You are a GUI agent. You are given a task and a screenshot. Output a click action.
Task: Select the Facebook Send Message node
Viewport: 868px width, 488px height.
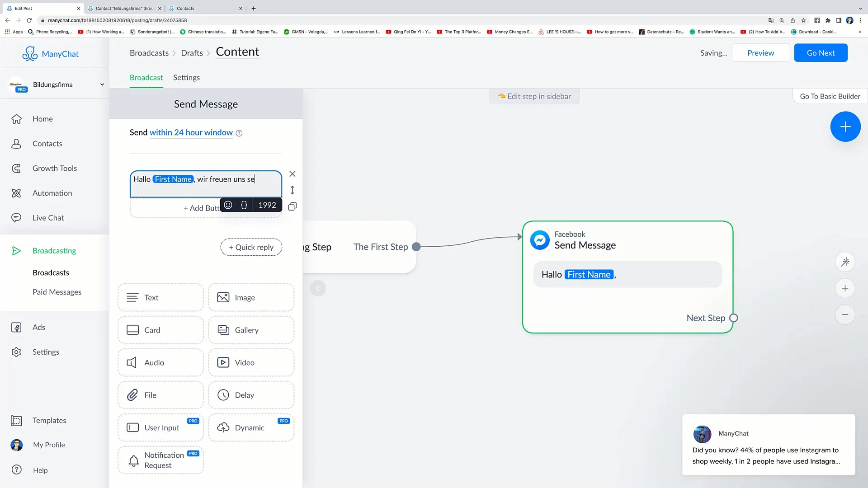627,277
